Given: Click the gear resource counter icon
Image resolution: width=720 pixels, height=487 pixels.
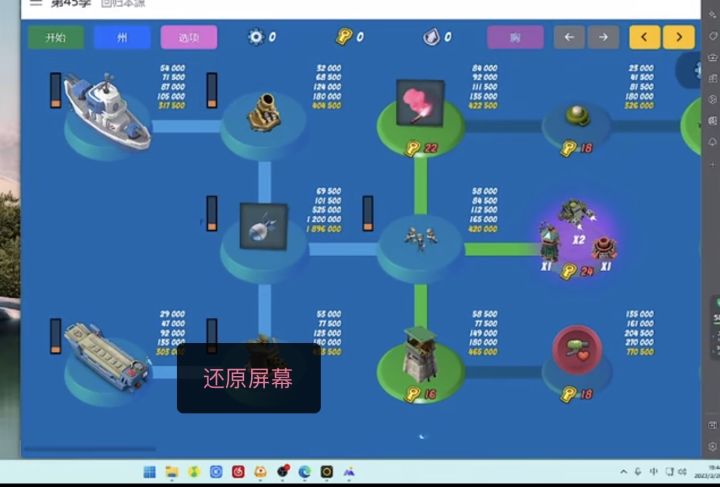Looking at the screenshot, I should coord(256,37).
